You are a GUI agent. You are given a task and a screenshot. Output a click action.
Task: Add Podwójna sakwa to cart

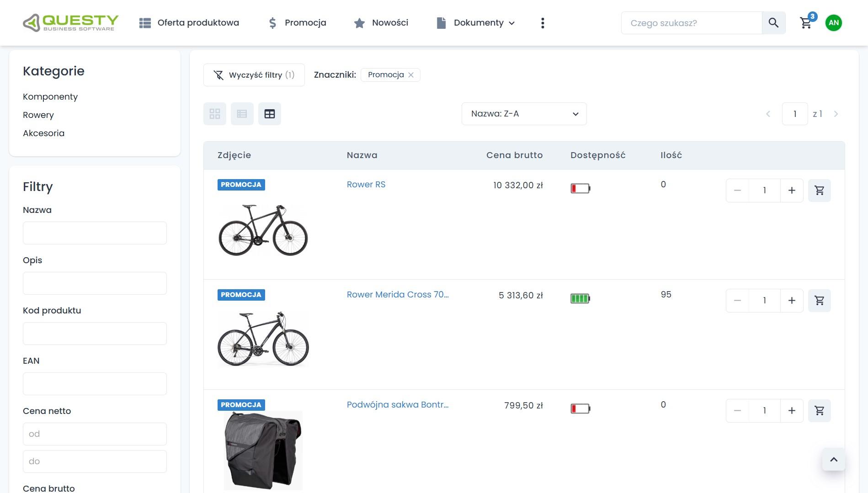[820, 411]
